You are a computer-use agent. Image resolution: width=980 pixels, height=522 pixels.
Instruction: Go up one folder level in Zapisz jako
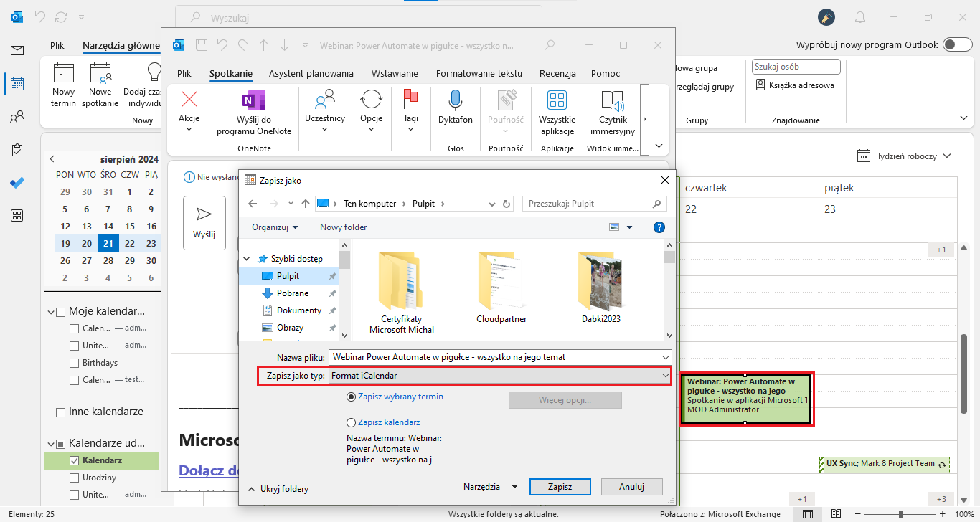[x=306, y=204]
